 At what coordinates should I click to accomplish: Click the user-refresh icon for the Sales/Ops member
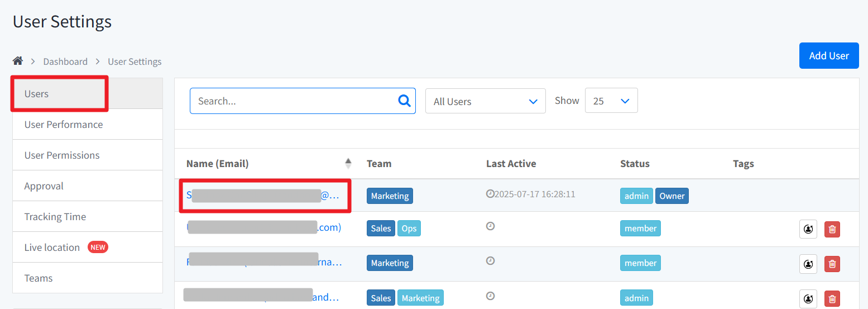click(x=808, y=229)
